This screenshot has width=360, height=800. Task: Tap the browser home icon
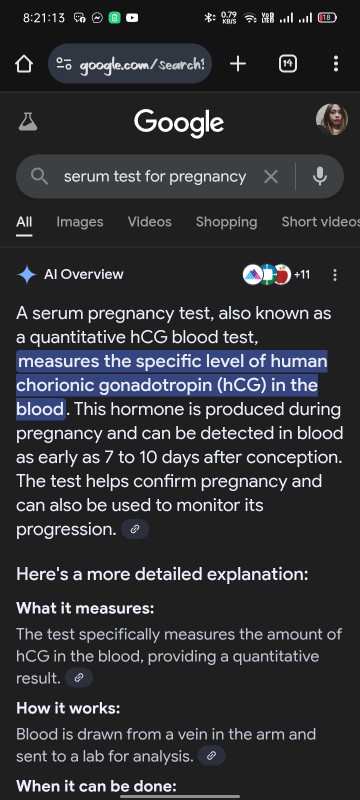point(24,64)
